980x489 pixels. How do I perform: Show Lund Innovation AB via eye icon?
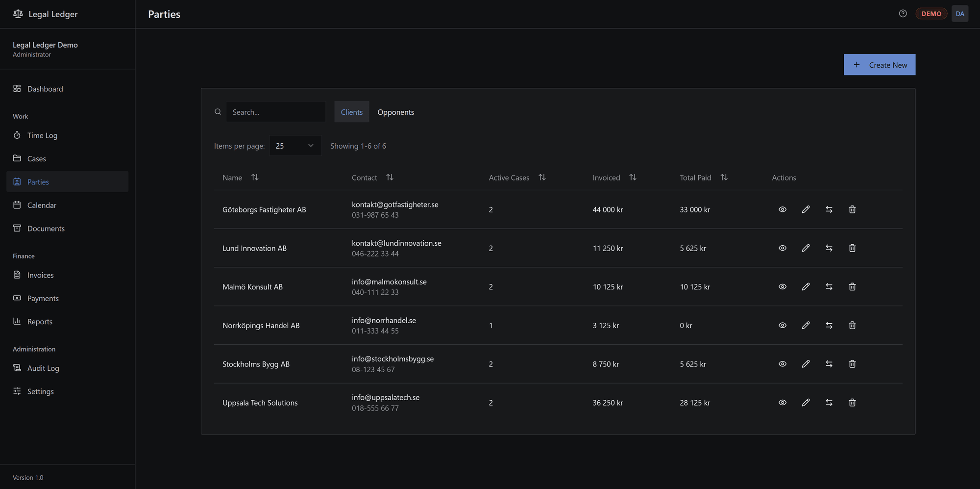(x=783, y=248)
